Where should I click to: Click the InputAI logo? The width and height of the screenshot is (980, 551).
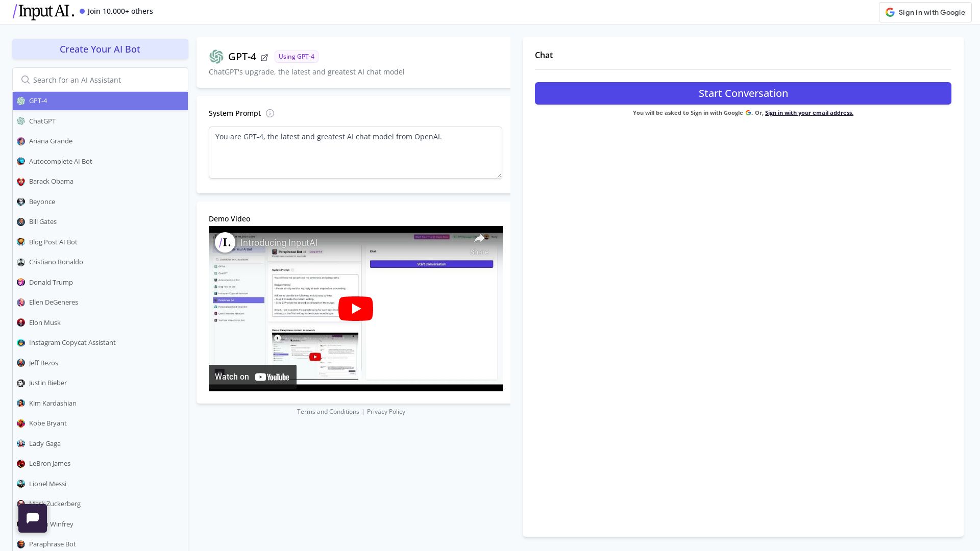tap(43, 11)
